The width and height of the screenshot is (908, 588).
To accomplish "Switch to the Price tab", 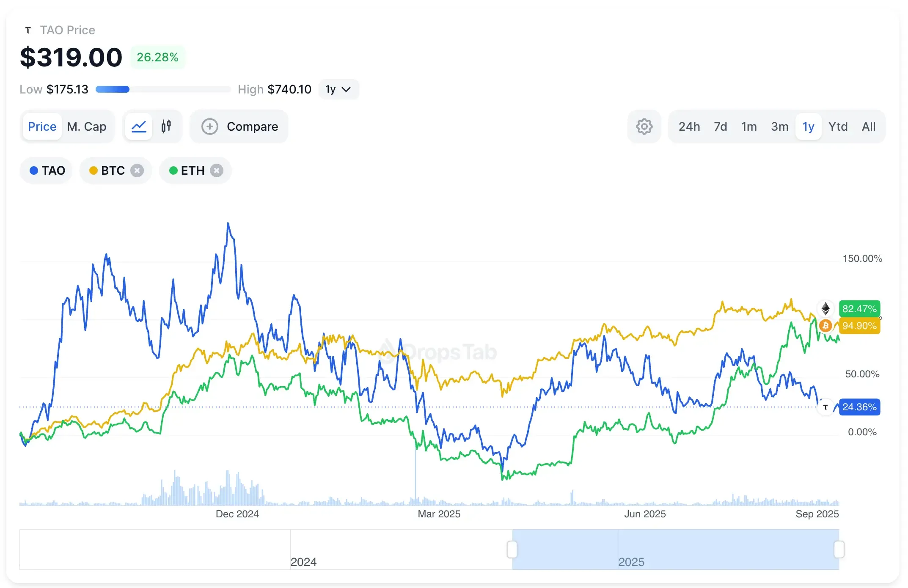I will 41,126.
